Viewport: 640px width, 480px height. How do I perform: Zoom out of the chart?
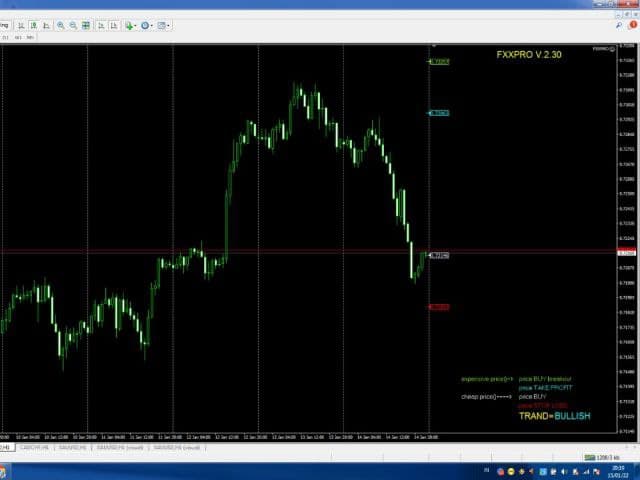[73, 25]
